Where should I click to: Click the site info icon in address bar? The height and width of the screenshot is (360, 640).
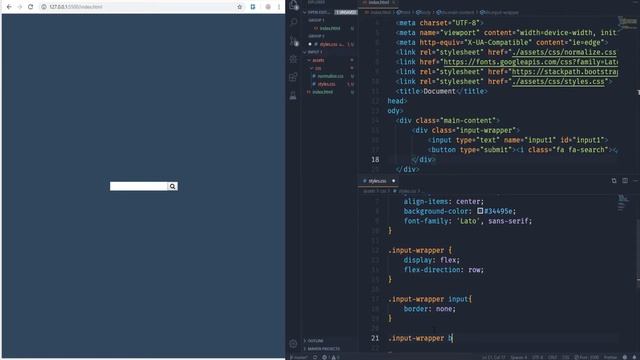(44, 7)
